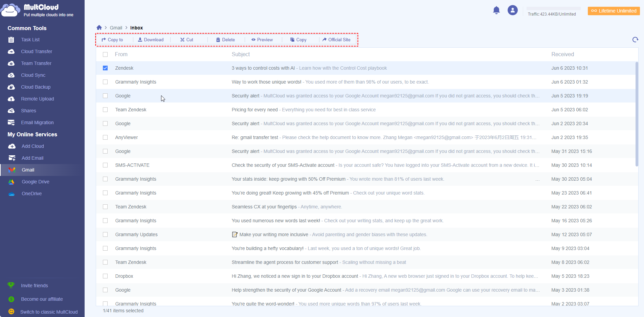
Task: Sort by the Received column header
Action: 563,54
